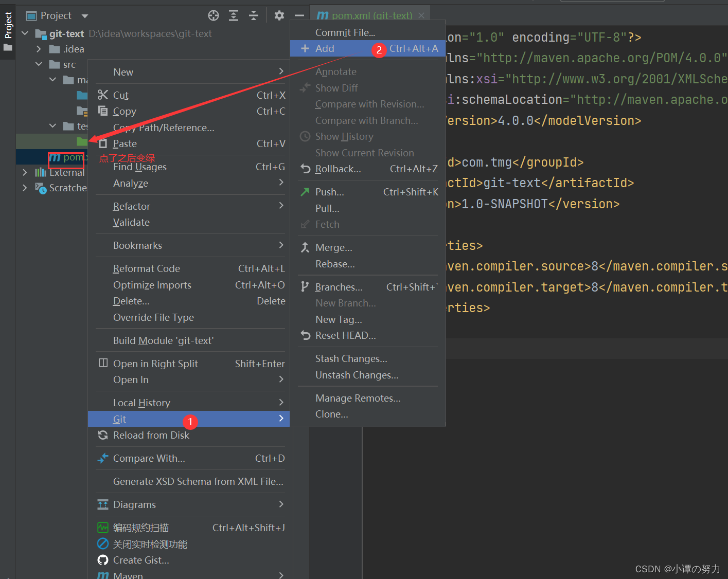Select Add in the Git submenu
728x579 pixels.
(x=367, y=48)
